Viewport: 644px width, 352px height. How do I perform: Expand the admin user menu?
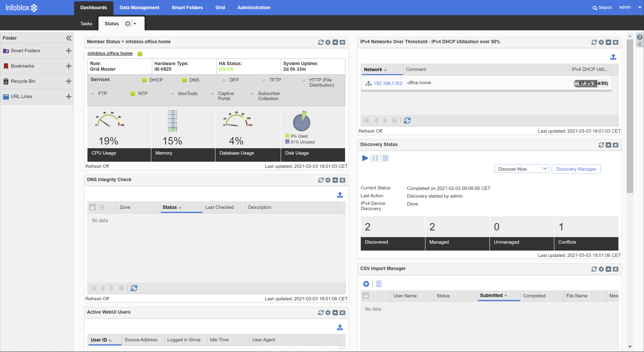pos(640,7)
